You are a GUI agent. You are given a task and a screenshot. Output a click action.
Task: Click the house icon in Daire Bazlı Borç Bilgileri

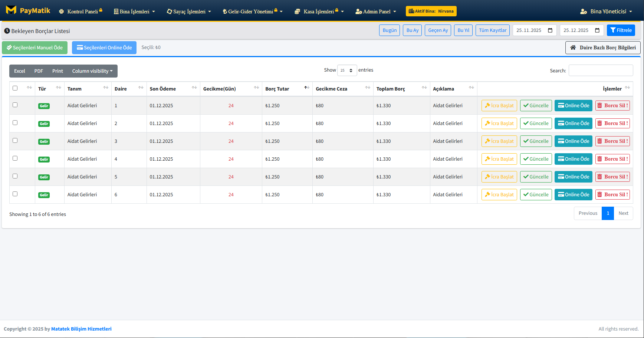(573, 47)
